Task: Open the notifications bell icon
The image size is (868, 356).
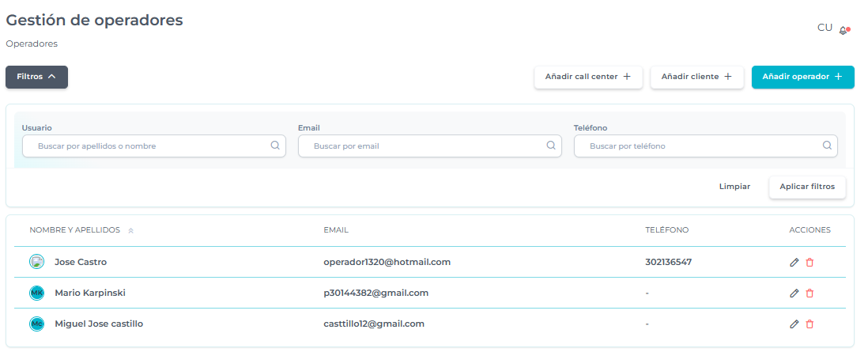Action: tap(843, 30)
